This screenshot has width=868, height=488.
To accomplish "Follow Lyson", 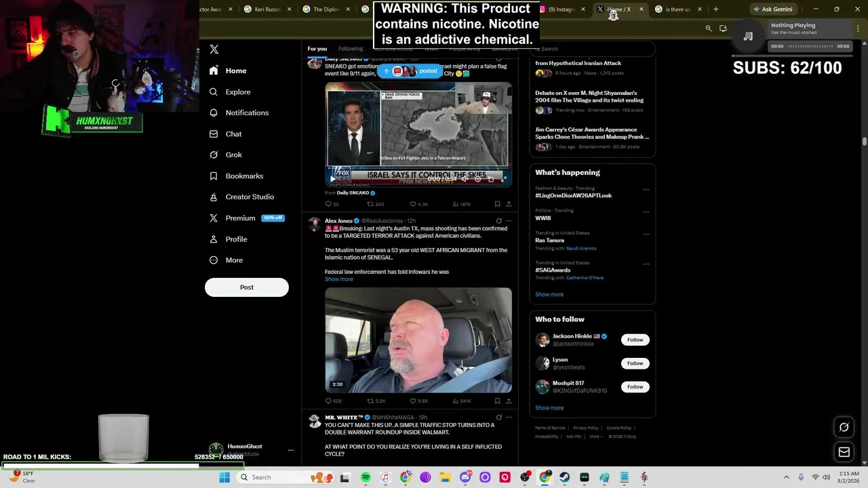I will click(x=635, y=363).
